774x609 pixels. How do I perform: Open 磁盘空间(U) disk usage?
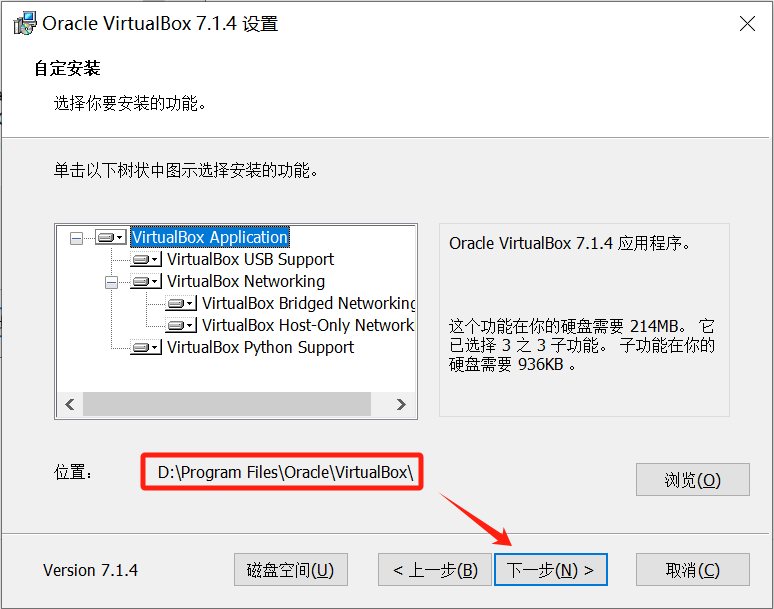click(x=290, y=570)
